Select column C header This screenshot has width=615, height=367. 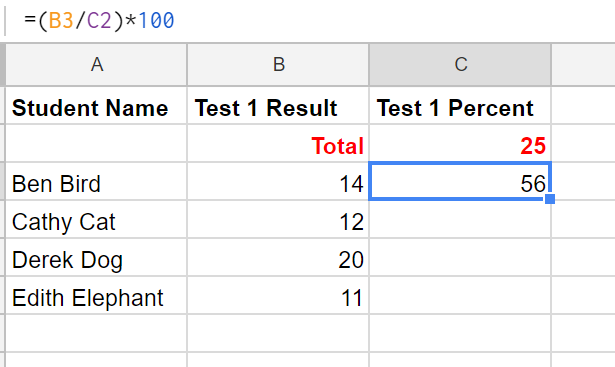[x=460, y=65]
